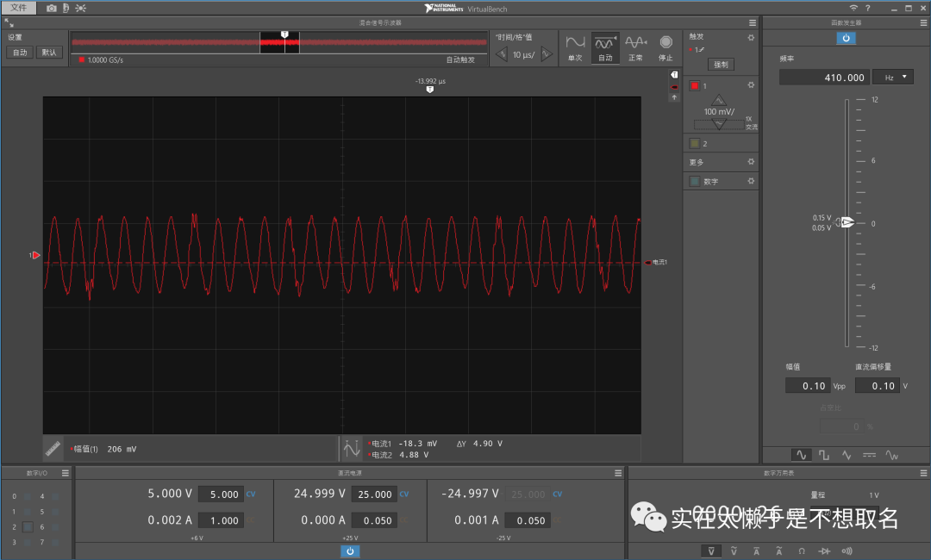Select sine waveform in function generator

point(801,454)
